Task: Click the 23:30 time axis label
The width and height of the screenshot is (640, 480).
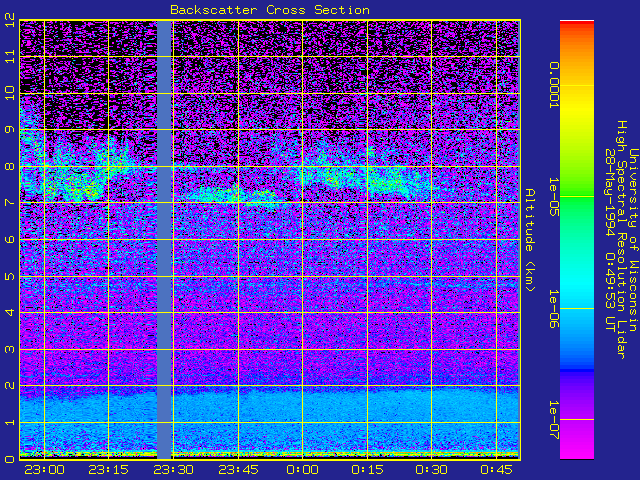Action: [x=173, y=470]
